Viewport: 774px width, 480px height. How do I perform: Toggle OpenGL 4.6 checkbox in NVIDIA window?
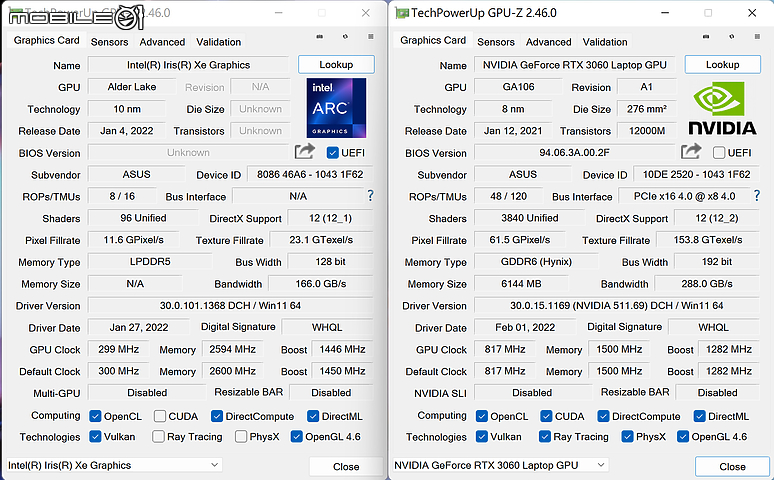[x=683, y=437]
